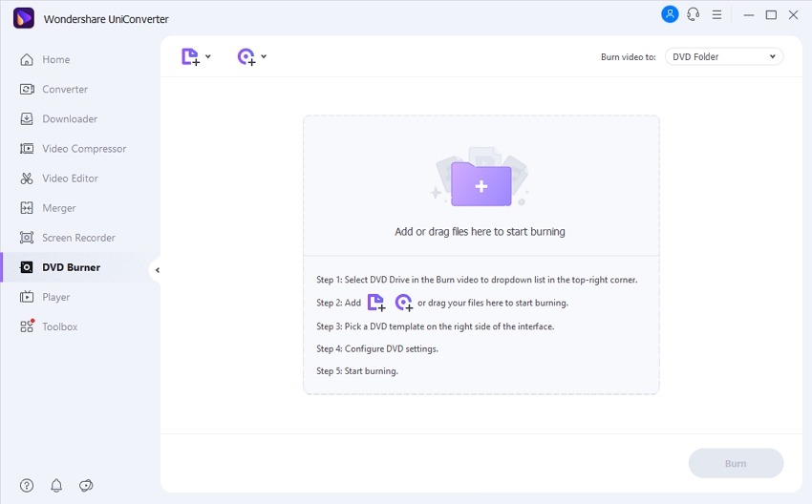812x504 pixels.
Task: Click the user account icon
Action: click(x=670, y=14)
